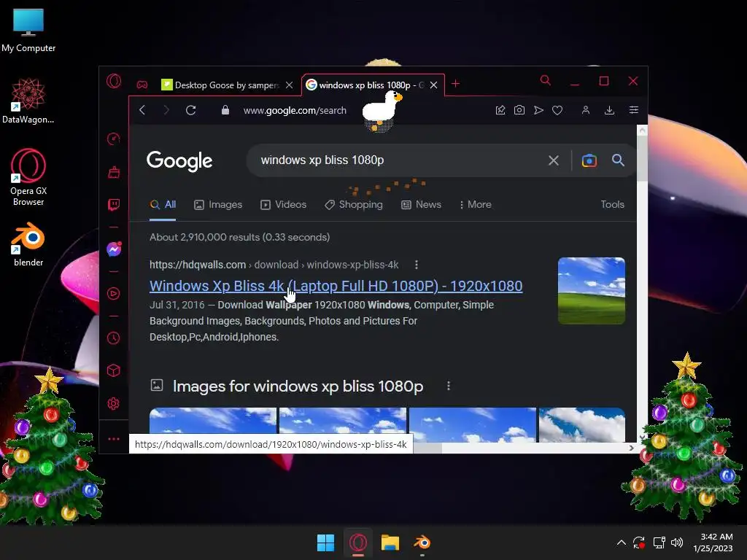
Task: Click inside the Google search text field
Action: coord(400,160)
